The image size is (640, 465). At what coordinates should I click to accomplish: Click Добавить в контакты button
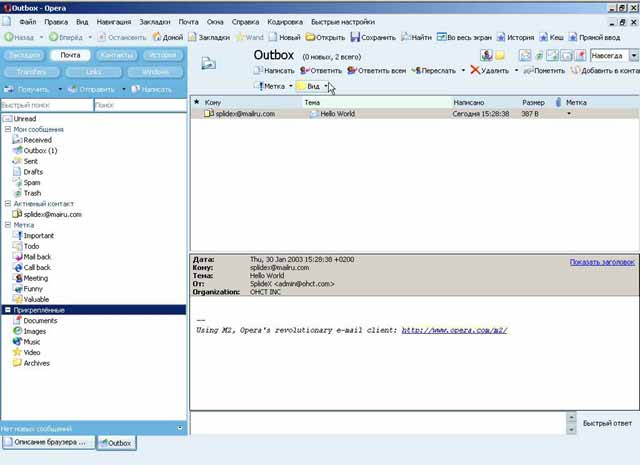point(605,71)
